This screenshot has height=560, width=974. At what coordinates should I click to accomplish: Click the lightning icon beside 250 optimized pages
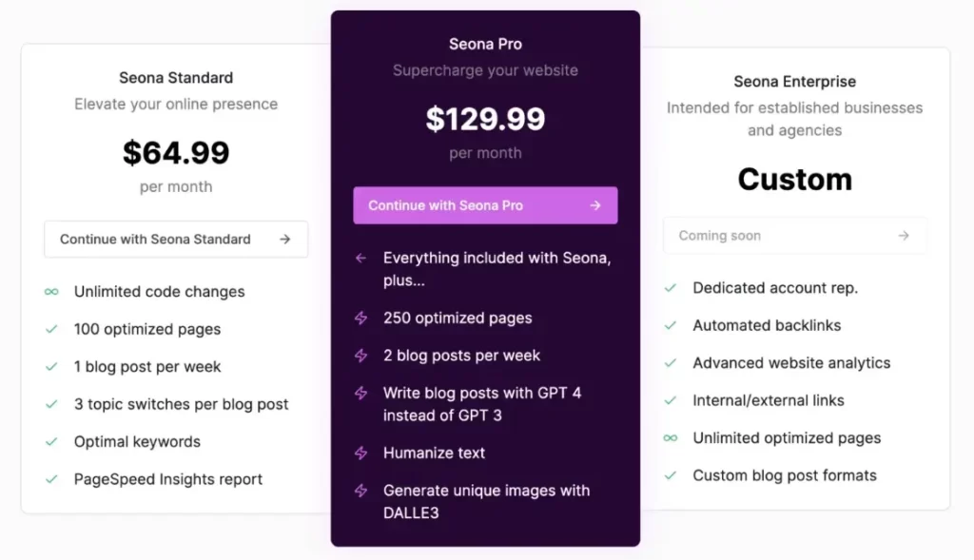(x=360, y=319)
